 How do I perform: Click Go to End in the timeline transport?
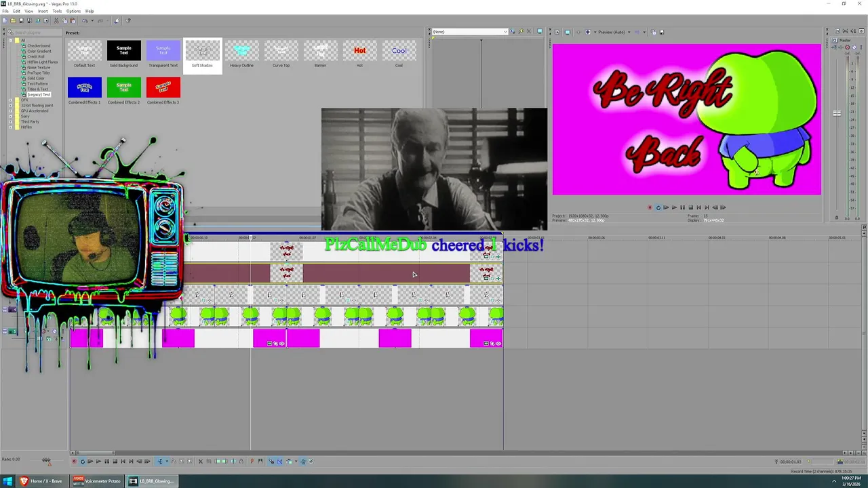pos(131,462)
